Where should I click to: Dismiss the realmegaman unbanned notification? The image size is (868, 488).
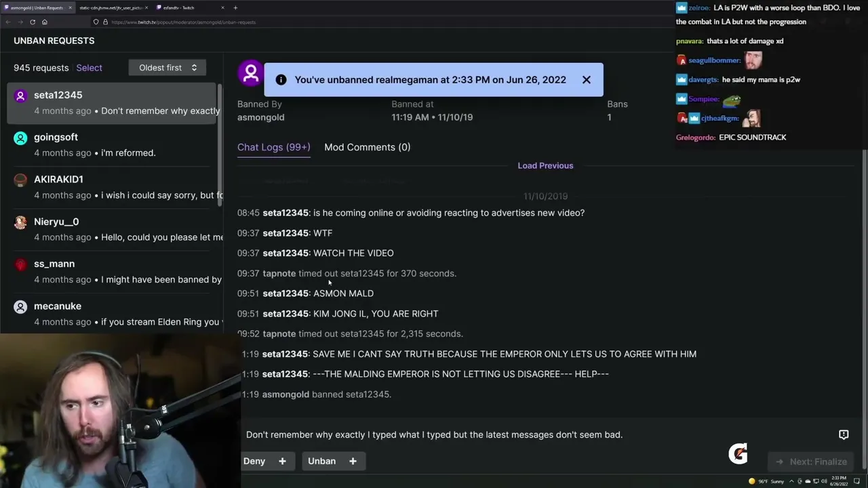[587, 79]
